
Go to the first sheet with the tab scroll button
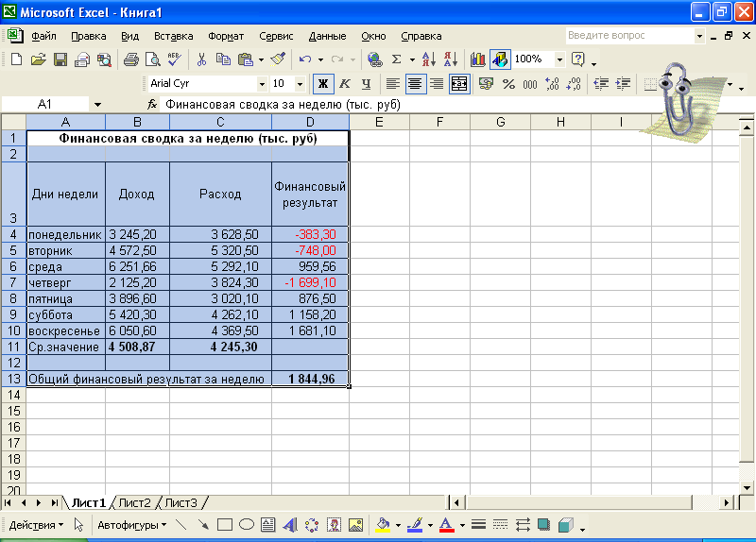click(8, 503)
